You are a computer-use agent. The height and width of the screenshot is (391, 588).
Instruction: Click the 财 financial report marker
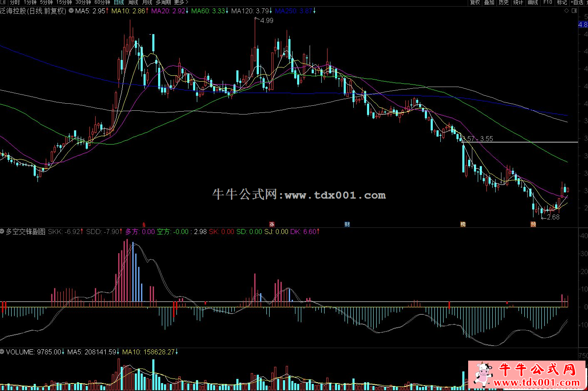tap(347, 224)
